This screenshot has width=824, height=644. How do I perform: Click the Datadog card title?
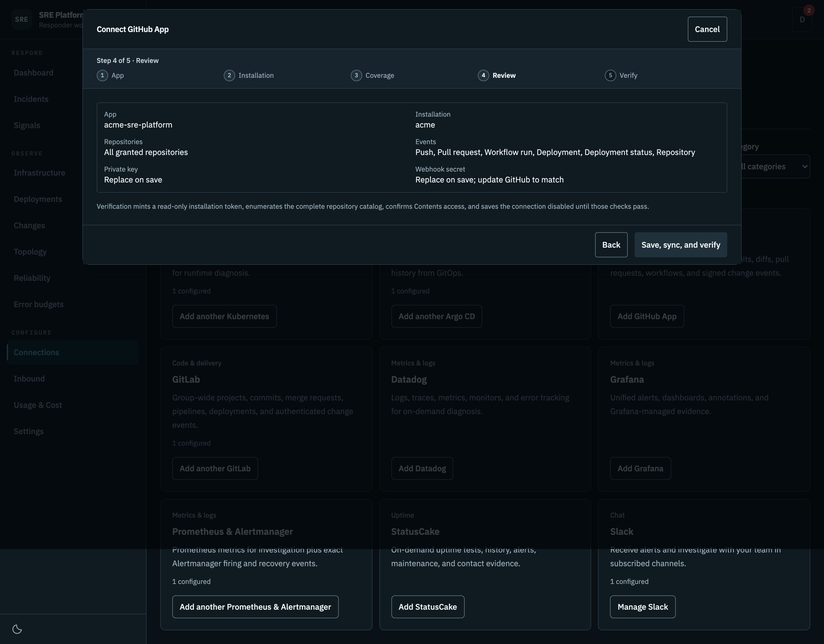click(x=409, y=379)
